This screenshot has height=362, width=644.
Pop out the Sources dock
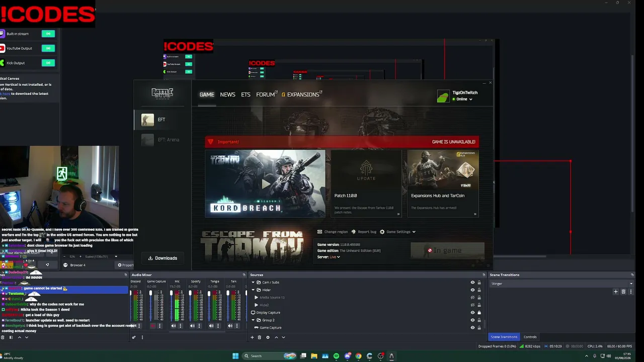(484, 275)
